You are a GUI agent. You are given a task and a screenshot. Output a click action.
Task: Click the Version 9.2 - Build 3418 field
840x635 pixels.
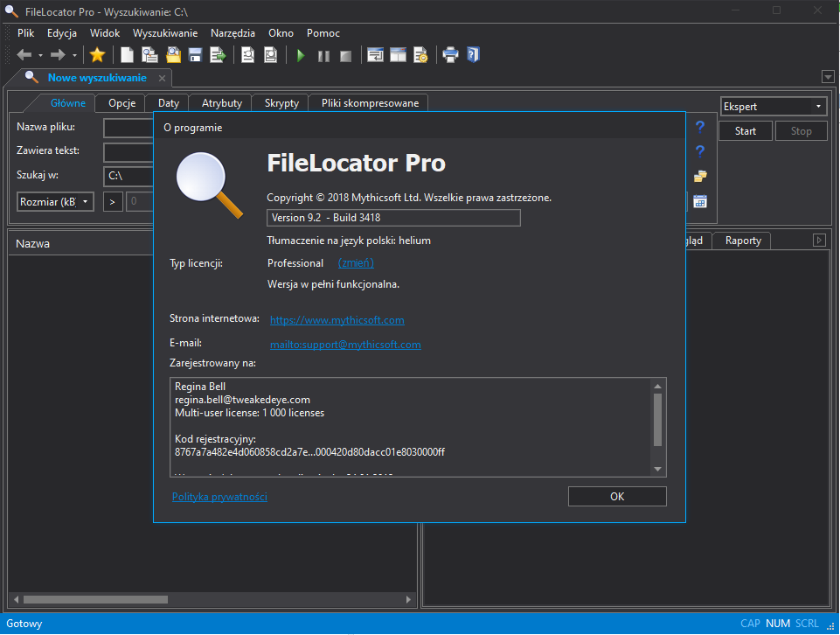tap(393, 218)
